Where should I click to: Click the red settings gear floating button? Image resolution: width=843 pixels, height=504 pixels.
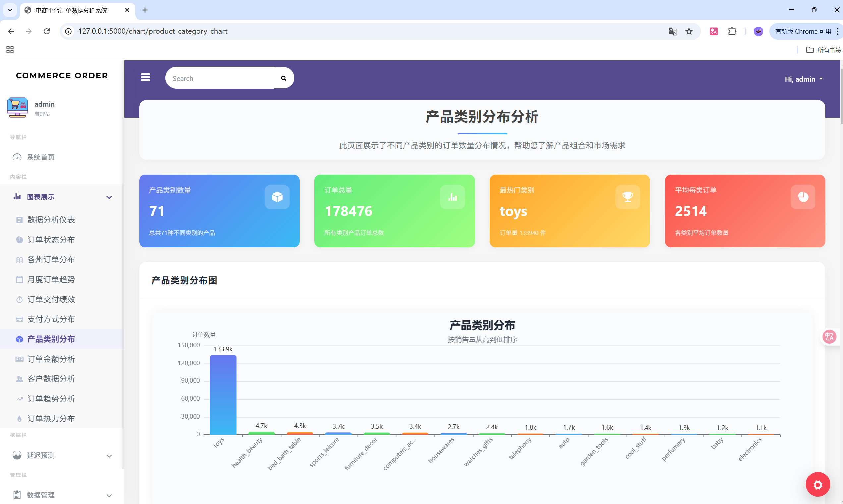tap(817, 484)
